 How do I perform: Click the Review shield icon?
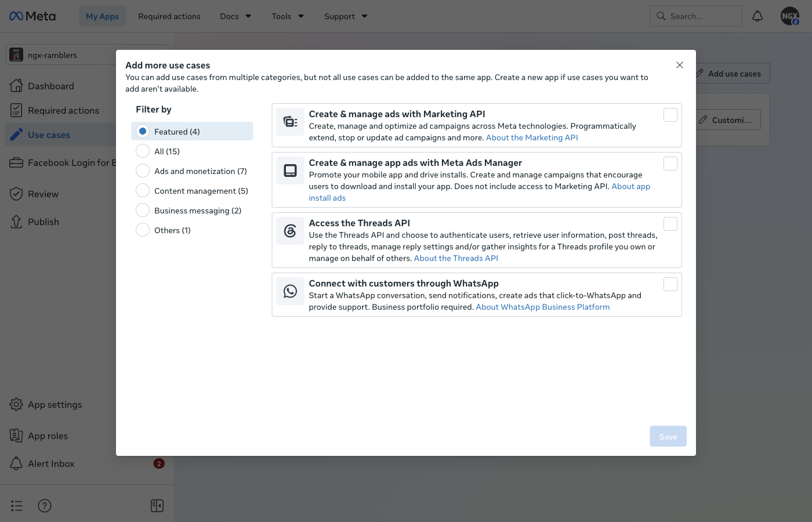click(x=16, y=194)
